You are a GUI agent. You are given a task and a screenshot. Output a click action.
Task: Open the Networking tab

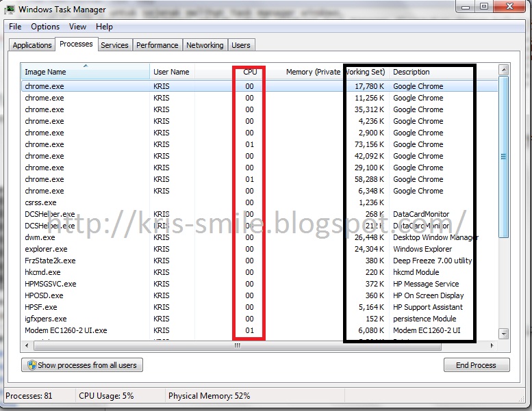[x=205, y=45]
